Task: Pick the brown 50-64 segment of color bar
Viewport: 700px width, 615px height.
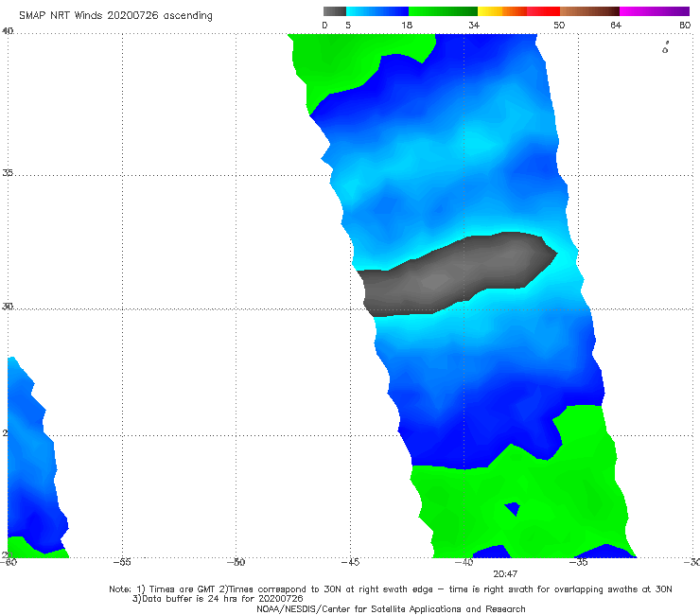Action: tap(589, 11)
